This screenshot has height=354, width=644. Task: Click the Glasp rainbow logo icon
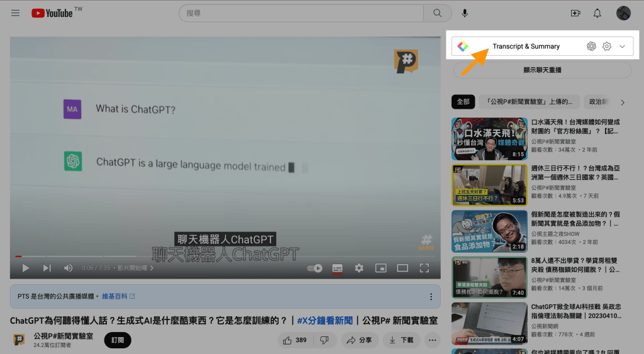click(463, 47)
